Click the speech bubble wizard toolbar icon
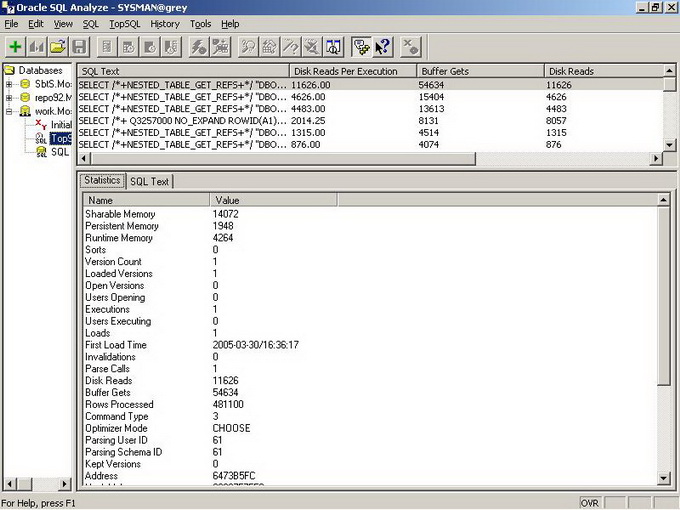The height and width of the screenshot is (510, 680). [x=362, y=47]
